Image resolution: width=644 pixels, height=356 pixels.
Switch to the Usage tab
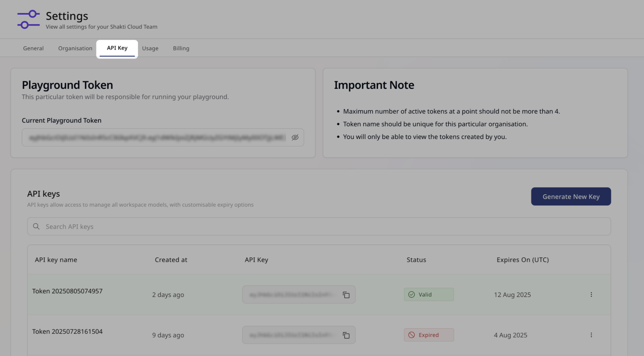(x=150, y=48)
